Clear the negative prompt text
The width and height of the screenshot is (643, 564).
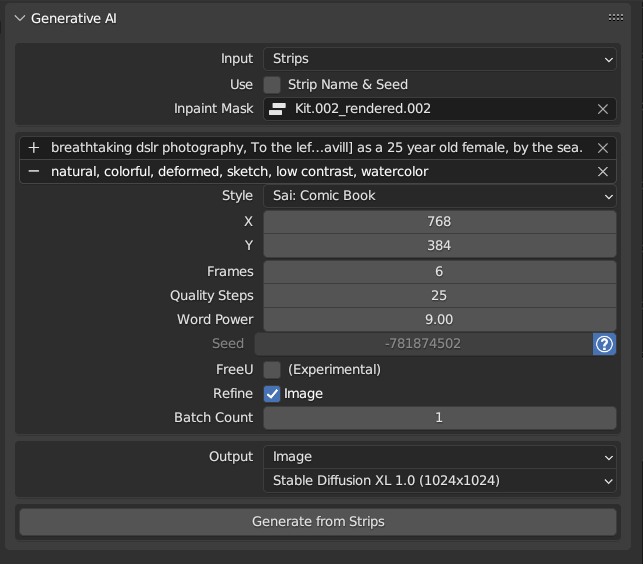603,171
